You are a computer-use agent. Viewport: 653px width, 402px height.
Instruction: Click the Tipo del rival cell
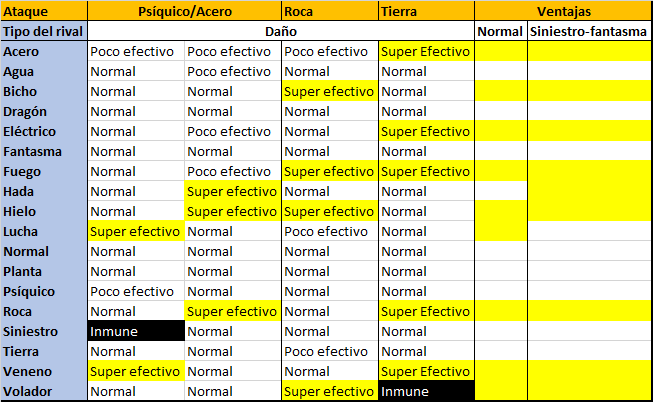coord(43,31)
